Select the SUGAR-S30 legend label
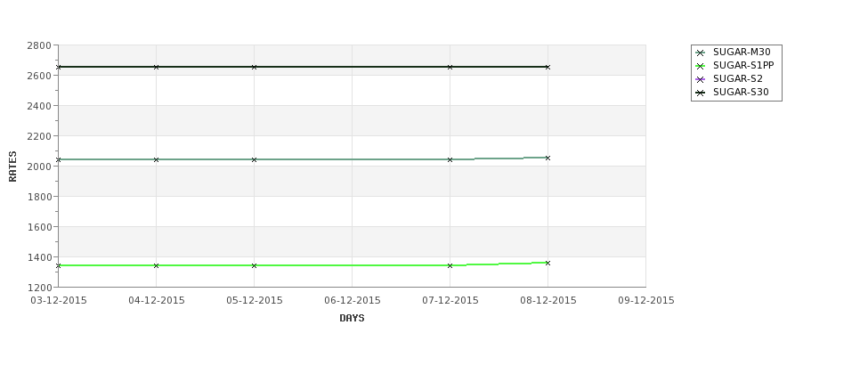The image size is (868, 382). [741, 92]
